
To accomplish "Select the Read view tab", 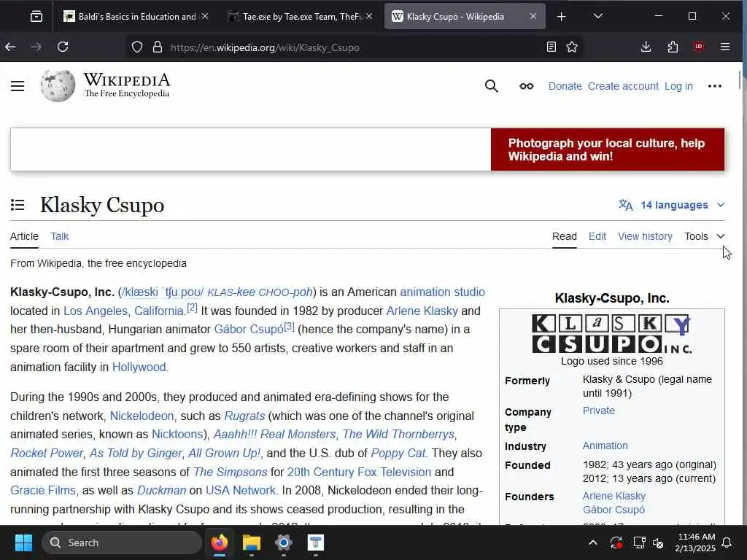I will [565, 236].
